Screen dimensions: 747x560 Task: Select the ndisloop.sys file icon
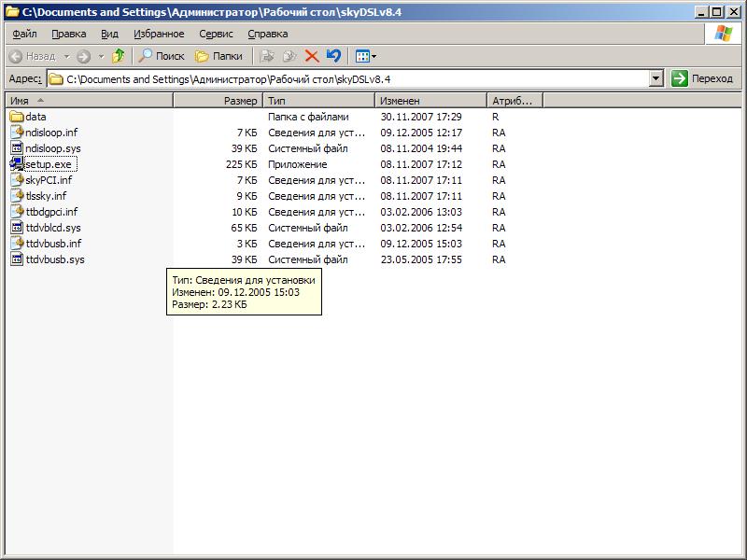coord(17,148)
